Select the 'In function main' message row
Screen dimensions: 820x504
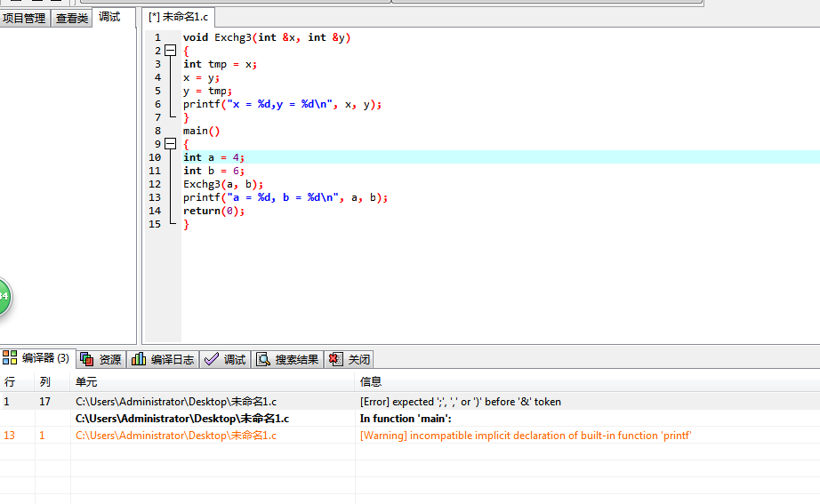[410, 419]
